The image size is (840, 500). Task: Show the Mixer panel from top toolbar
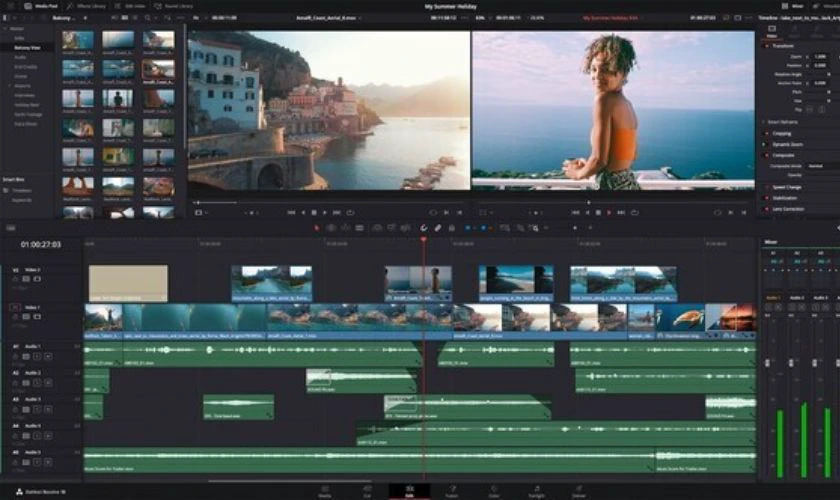(794, 6)
